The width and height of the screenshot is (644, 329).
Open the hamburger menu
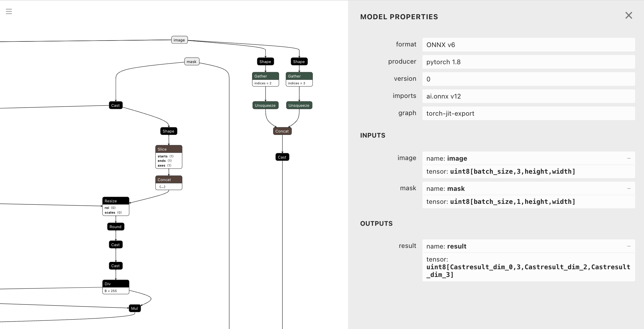[x=9, y=12]
